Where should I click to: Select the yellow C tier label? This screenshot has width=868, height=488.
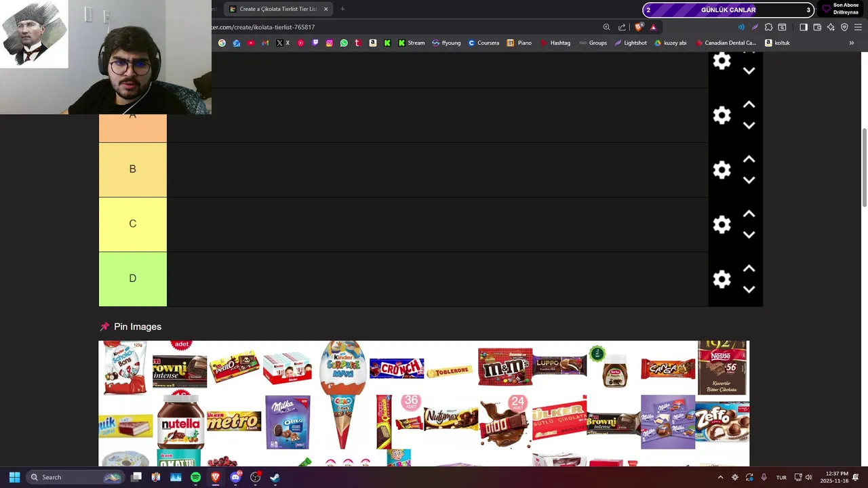[133, 224]
